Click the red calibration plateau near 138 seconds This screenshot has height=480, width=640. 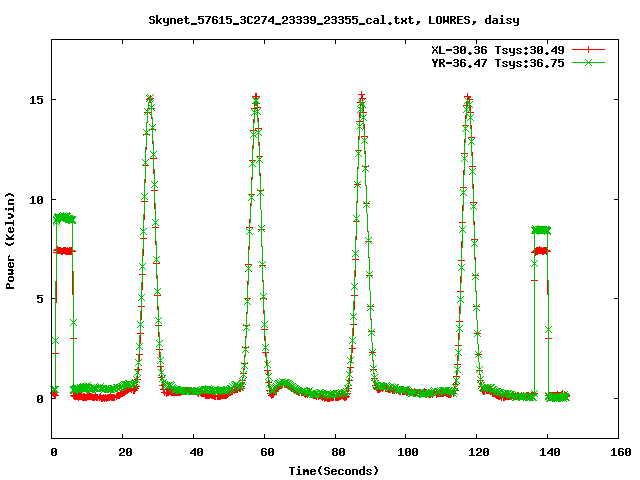pos(541,251)
